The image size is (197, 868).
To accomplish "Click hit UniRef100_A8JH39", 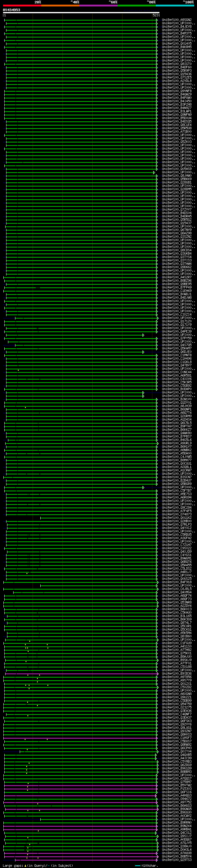I will (177, 406).
